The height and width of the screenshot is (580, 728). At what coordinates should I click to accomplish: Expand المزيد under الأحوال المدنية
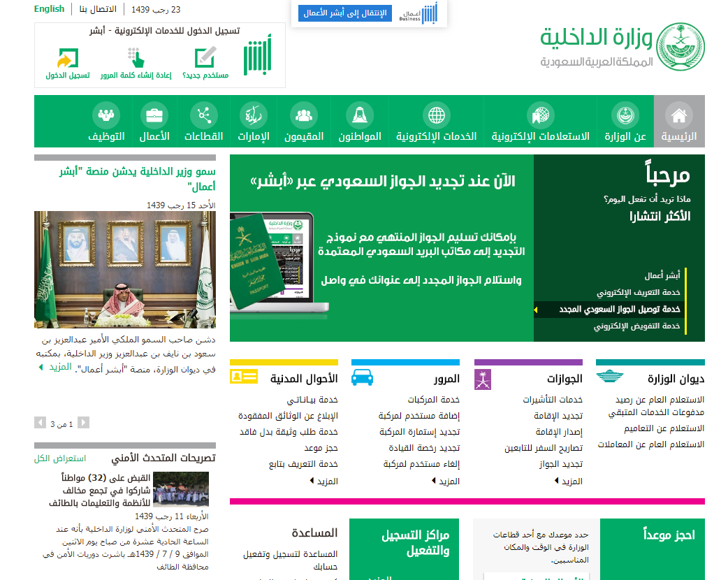coord(324,481)
